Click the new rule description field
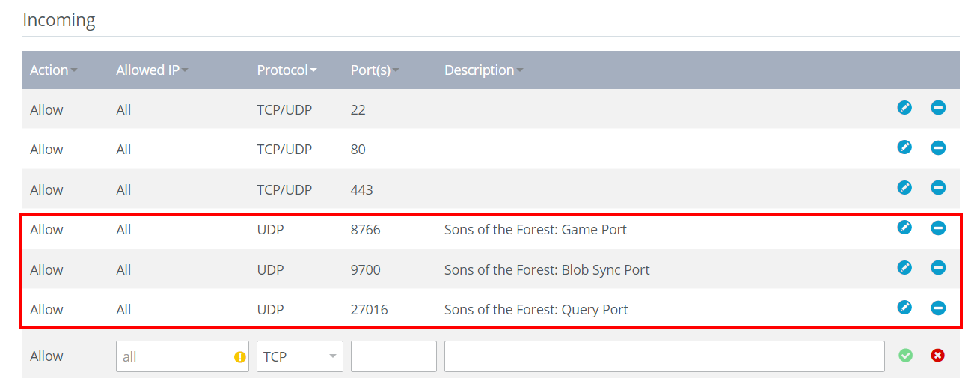The image size is (980, 378). point(664,356)
